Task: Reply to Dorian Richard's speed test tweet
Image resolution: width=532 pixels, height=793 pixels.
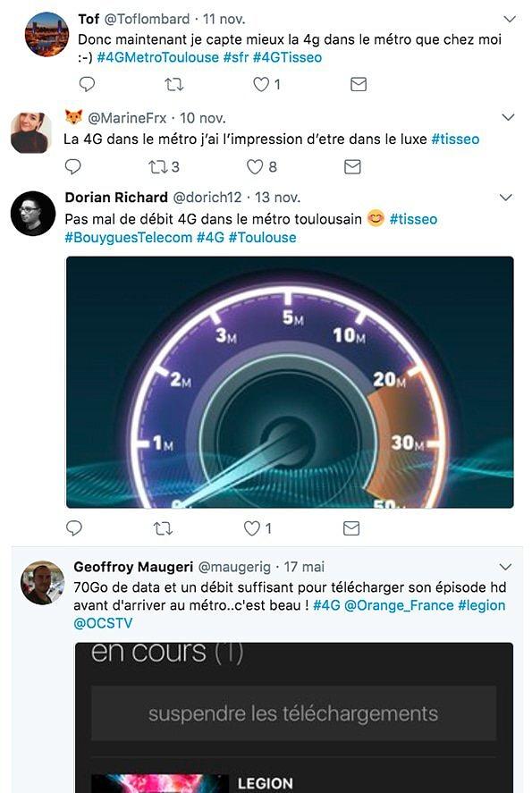Action: [74, 528]
